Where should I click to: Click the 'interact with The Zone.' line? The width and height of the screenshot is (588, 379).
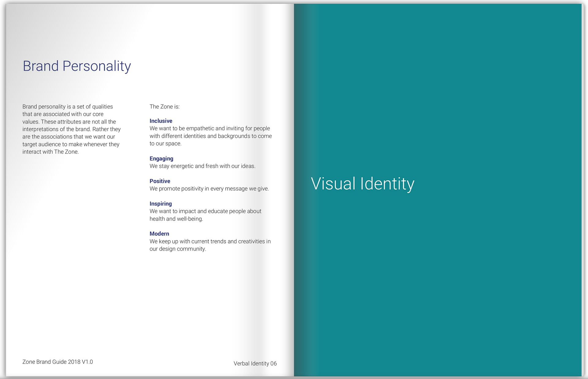click(51, 152)
